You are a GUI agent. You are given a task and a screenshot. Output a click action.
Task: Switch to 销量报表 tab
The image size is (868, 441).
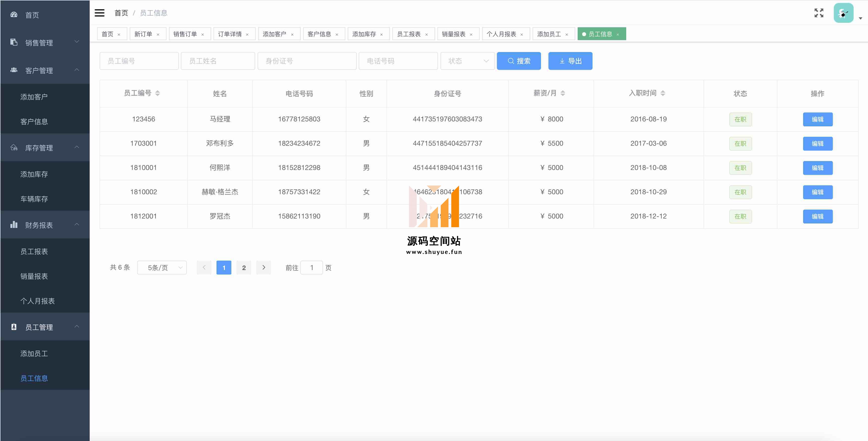[453, 34]
